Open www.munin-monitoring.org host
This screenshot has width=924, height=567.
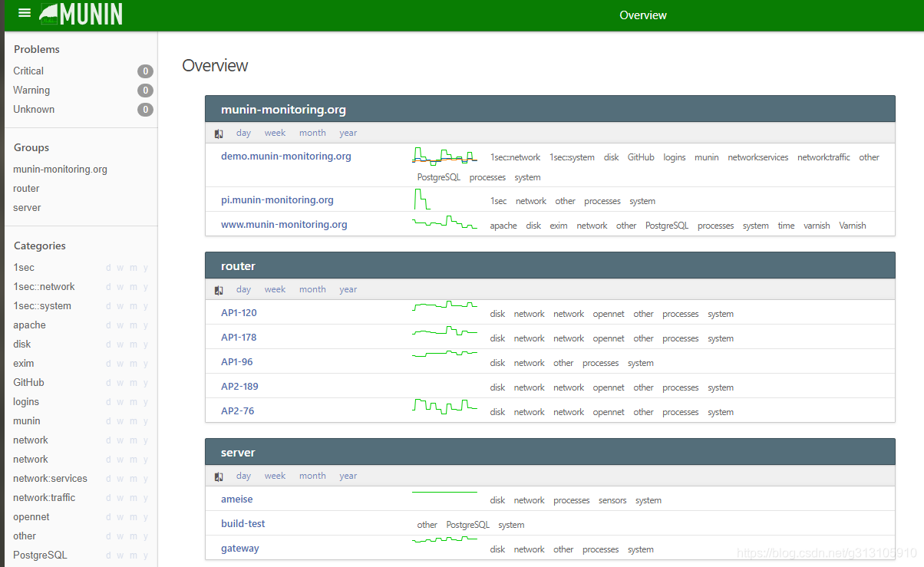point(284,224)
